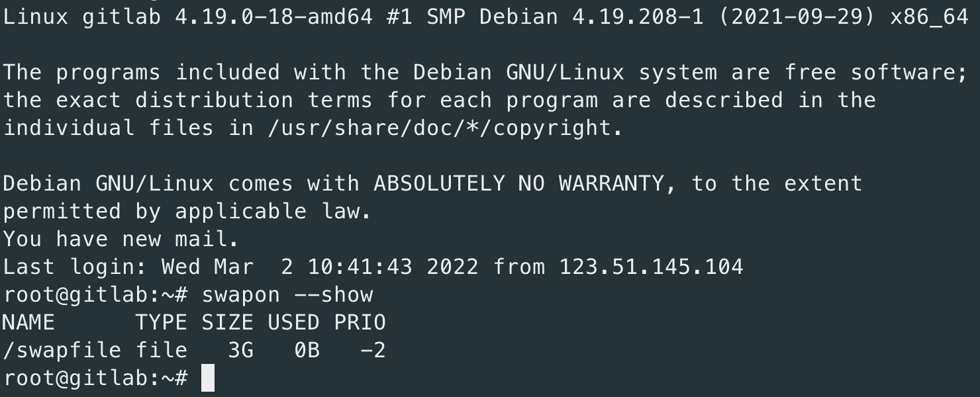This screenshot has width=980, height=397.
Task: Click the -2 priority value
Action: tap(373, 350)
